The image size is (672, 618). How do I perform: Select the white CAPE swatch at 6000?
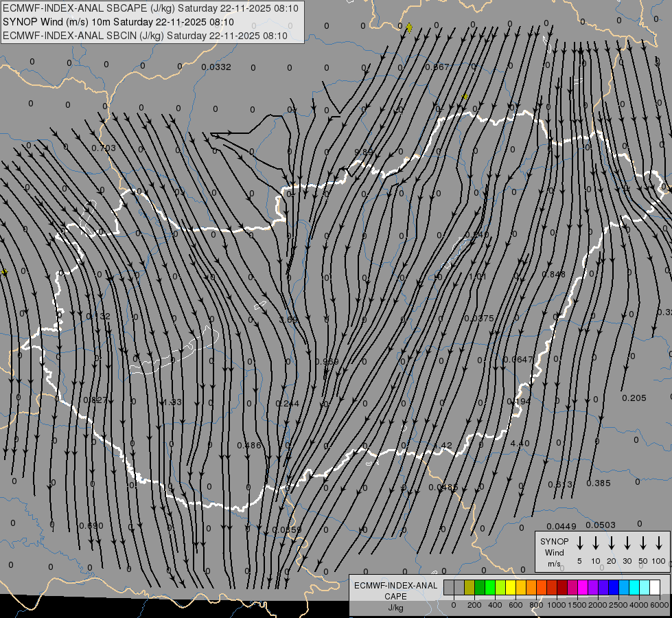point(655,587)
